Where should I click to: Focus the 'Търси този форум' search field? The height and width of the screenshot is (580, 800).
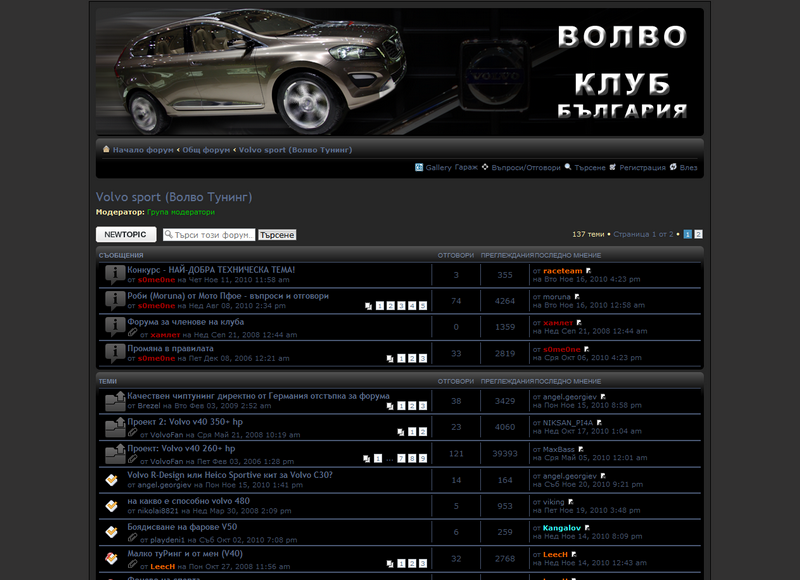click(209, 235)
